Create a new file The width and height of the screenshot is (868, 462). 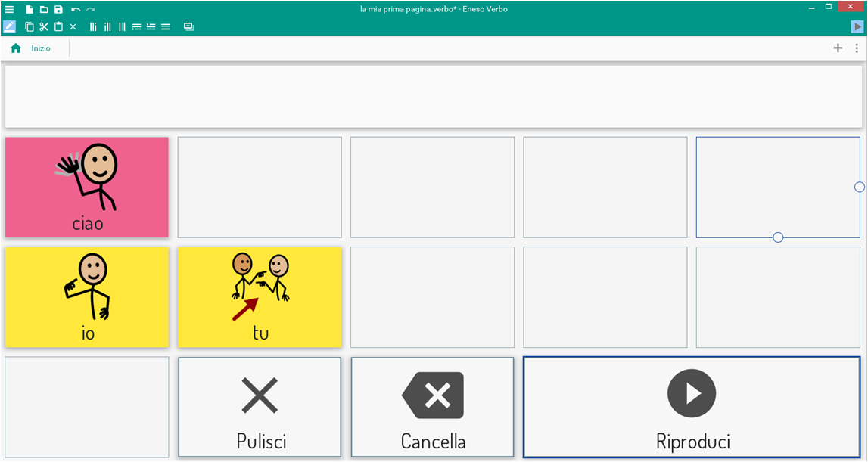[30, 10]
